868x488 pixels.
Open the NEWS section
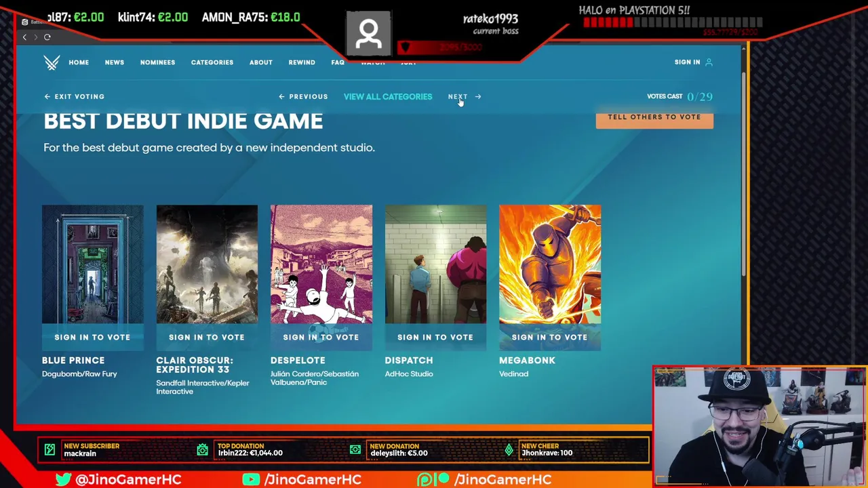tap(115, 62)
